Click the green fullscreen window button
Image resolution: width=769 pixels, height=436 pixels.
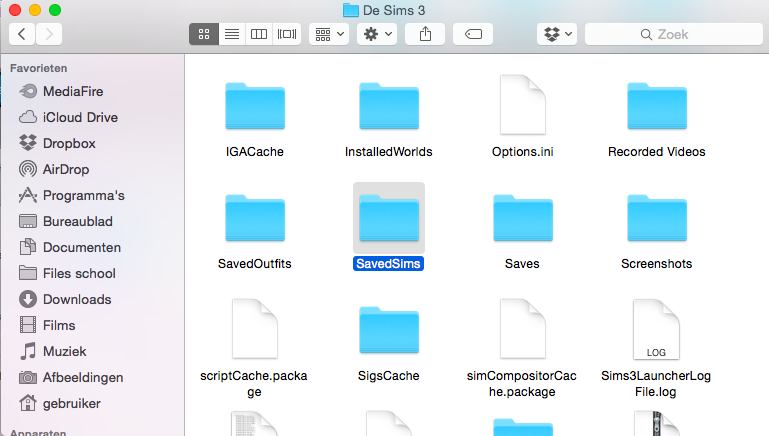pyautogui.click(x=55, y=10)
